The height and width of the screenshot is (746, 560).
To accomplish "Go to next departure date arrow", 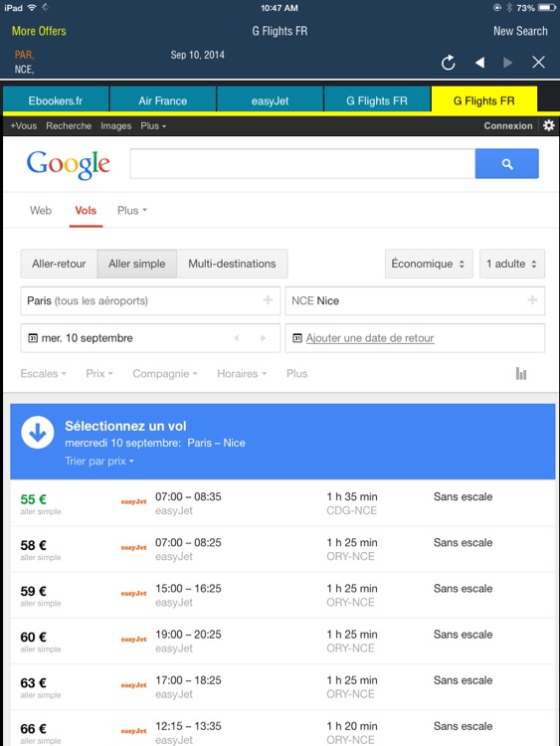I will (x=263, y=338).
